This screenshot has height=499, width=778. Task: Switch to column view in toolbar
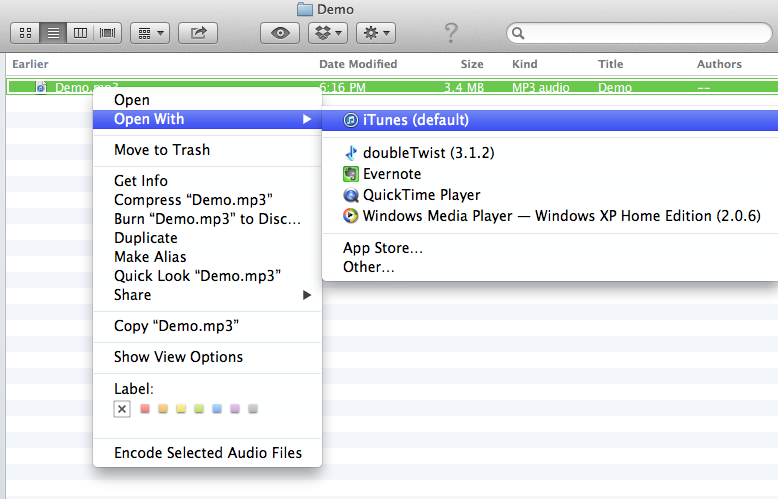80,33
